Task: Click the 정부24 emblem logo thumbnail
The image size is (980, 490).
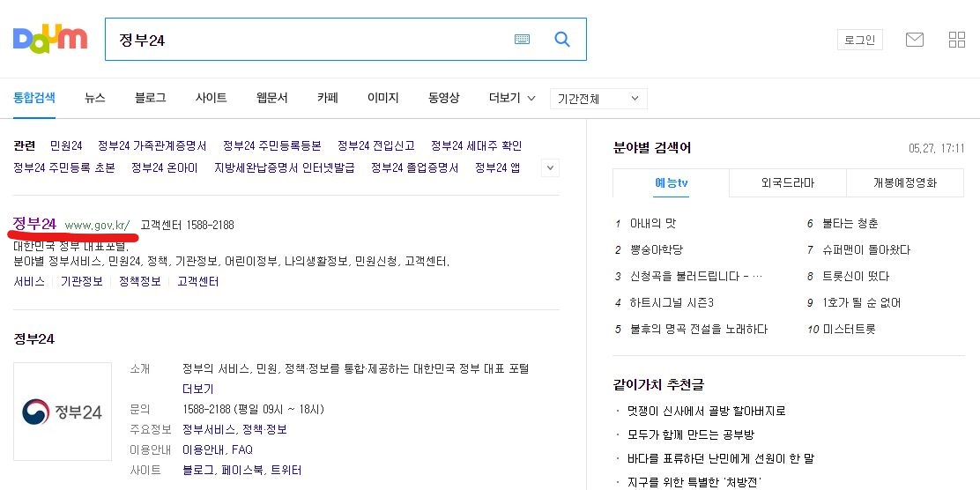Action: (63, 412)
